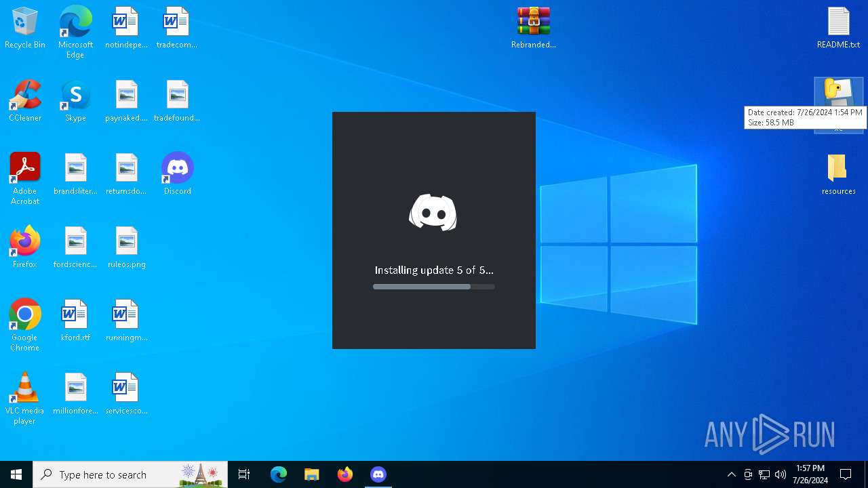Click the Discord logo in updater

tap(433, 213)
